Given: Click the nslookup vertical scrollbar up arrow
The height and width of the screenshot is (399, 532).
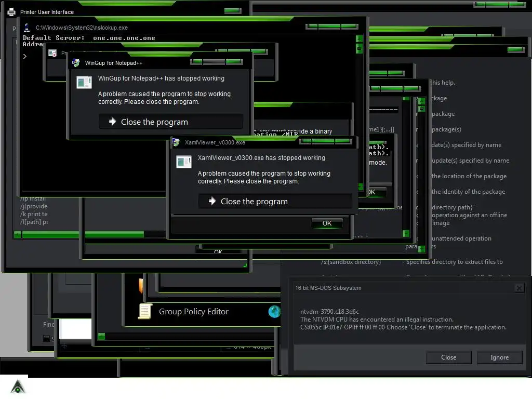Looking at the screenshot, I should click(359, 38).
